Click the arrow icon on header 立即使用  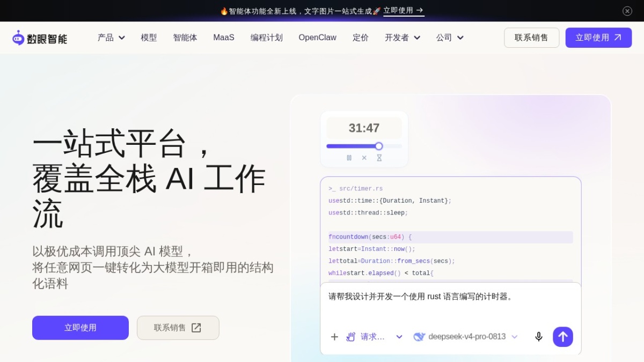pyautogui.click(x=618, y=38)
